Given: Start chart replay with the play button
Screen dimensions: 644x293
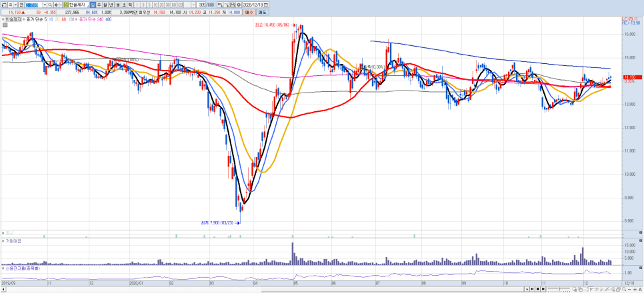Looking at the screenshot, I should 527,289.
